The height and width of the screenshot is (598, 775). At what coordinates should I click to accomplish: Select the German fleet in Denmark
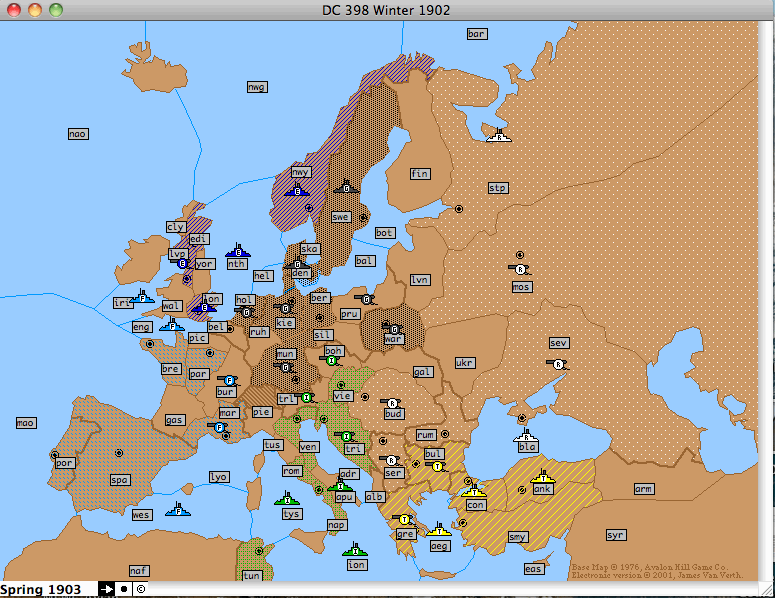(x=297, y=264)
